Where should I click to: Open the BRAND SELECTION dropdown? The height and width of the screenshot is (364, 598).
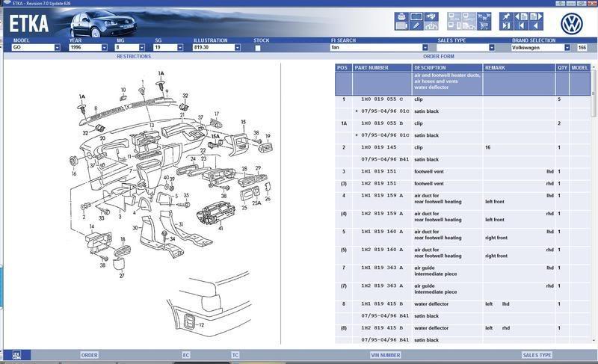pyautogui.click(x=567, y=48)
